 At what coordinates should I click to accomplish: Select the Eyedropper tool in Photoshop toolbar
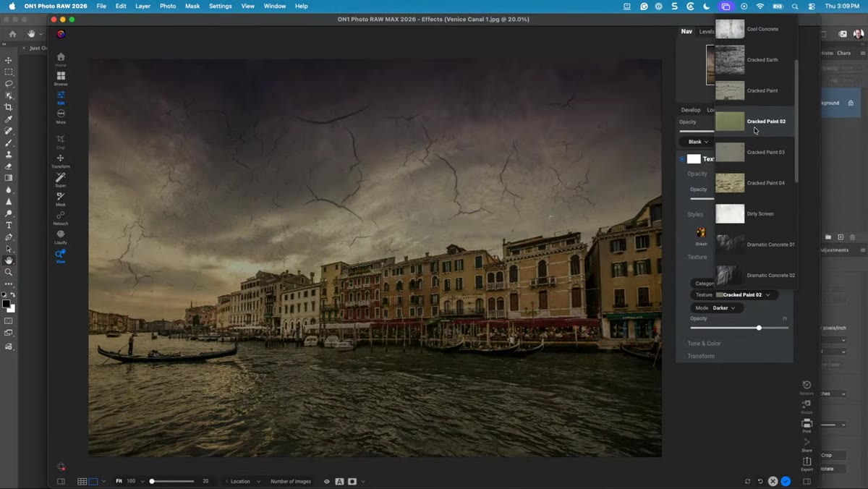point(9,119)
